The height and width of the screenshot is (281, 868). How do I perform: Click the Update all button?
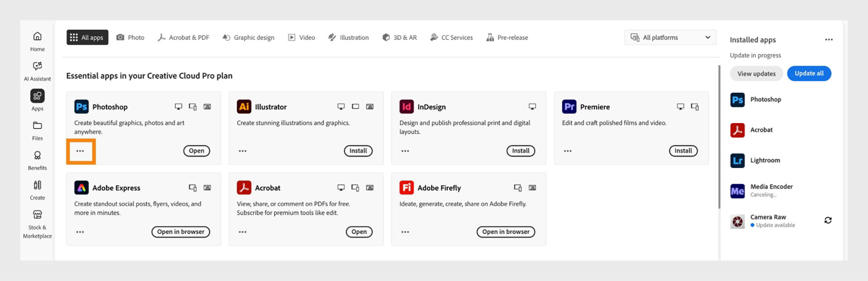tap(809, 74)
